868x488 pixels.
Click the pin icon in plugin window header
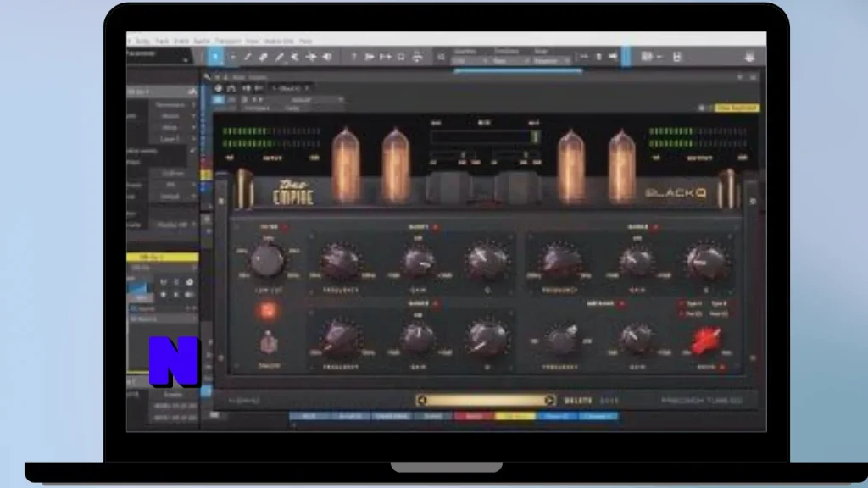point(740,77)
